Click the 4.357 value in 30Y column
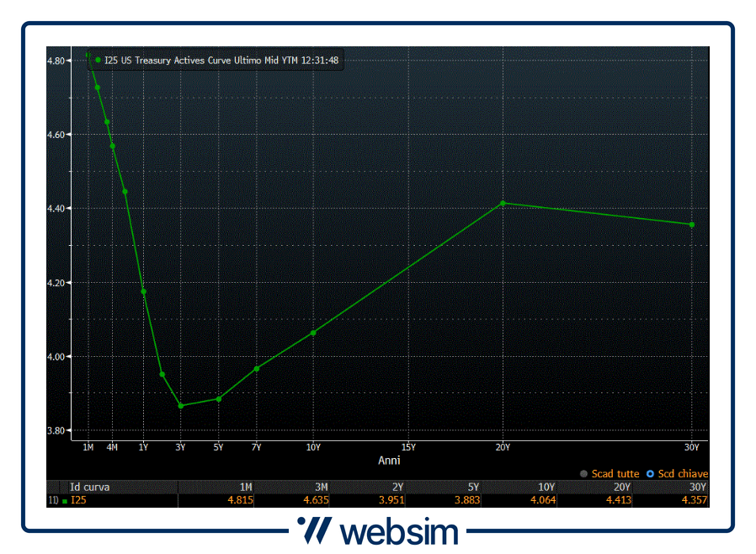The image size is (756, 554). coord(695,501)
